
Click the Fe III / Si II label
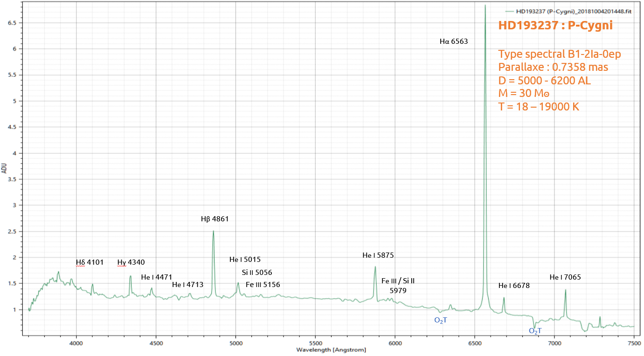click(x=398, y=281)
